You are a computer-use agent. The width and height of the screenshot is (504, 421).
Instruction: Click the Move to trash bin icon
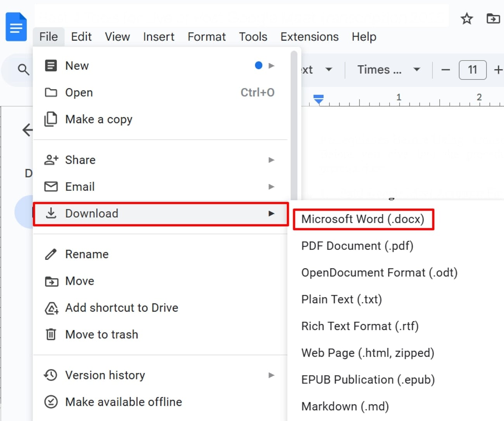[51, 334]
